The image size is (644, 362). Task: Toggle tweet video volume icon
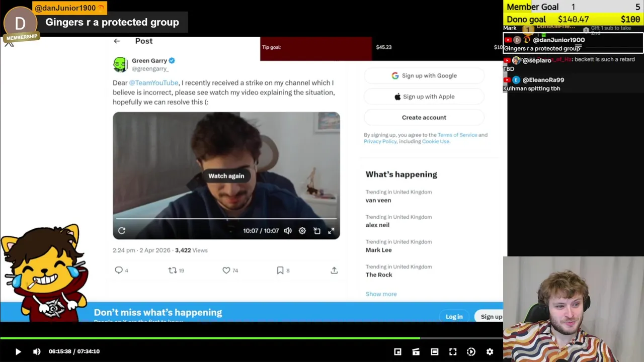(288, 231)
